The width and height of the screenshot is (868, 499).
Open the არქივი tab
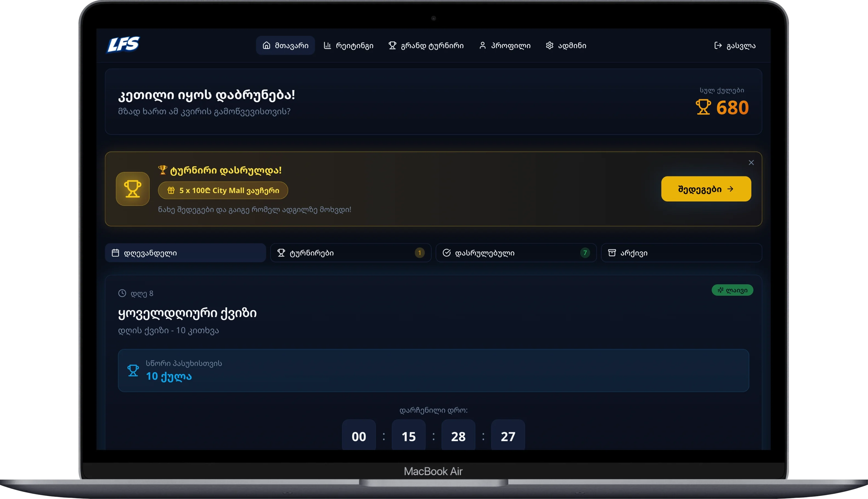tap(681, 253)
